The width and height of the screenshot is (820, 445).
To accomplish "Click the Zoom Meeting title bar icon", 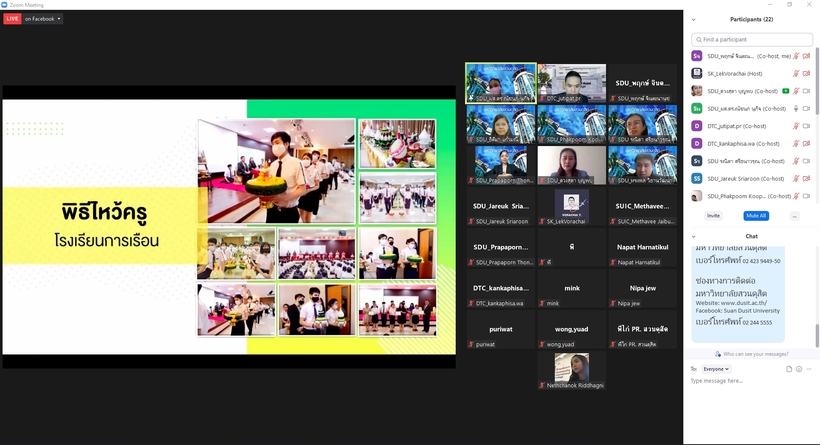I will (x=4, y=5).
